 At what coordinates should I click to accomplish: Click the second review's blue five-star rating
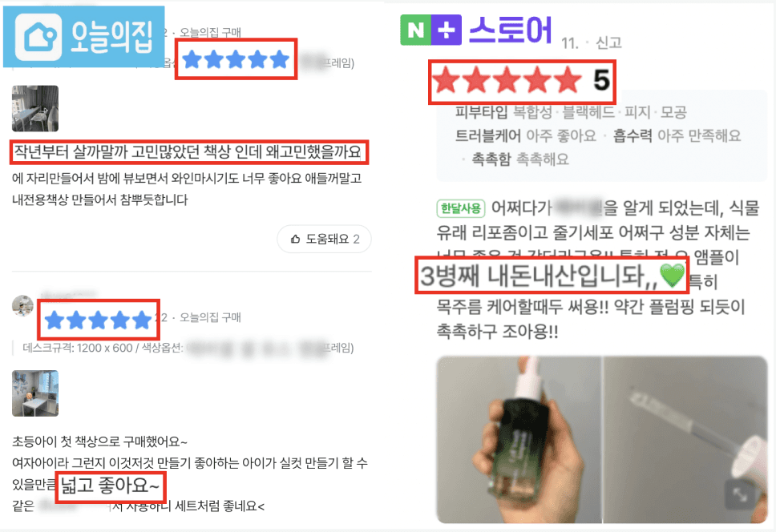pos(98,320)
